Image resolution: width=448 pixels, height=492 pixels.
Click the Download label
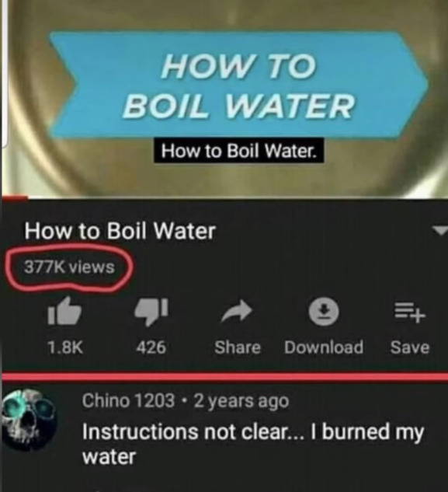point(324,347)
